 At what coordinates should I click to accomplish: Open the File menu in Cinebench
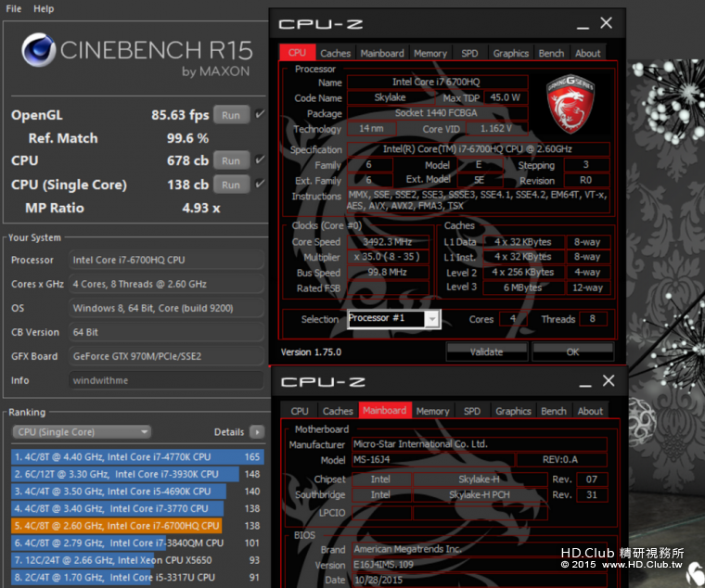[x=14, y=8]
